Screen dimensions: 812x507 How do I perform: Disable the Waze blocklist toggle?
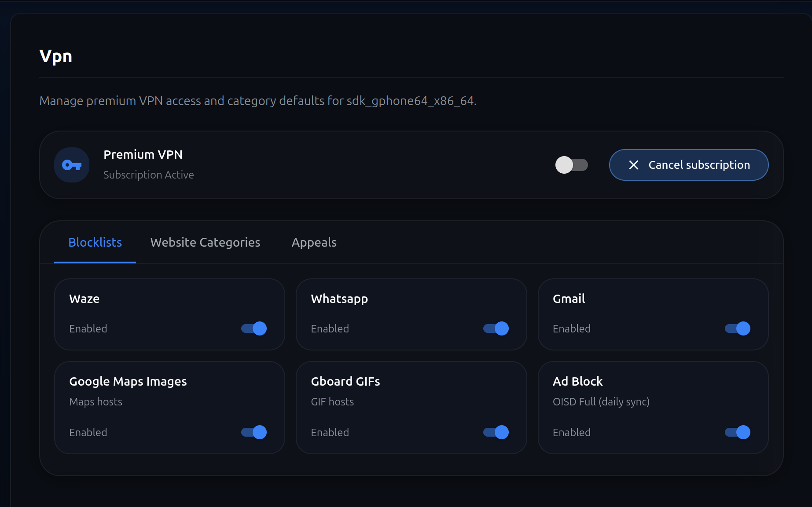pyautogui.click(x=254, y=328)
